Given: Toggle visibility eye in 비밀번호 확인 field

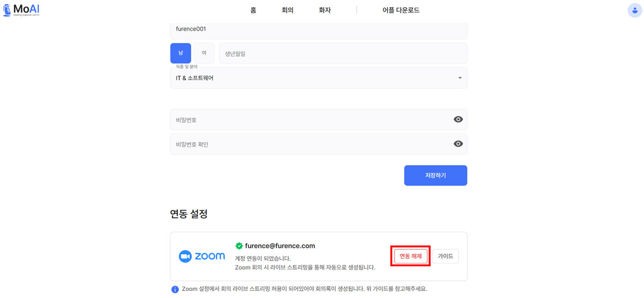Looking at the screenshot, I should [458, 144].
